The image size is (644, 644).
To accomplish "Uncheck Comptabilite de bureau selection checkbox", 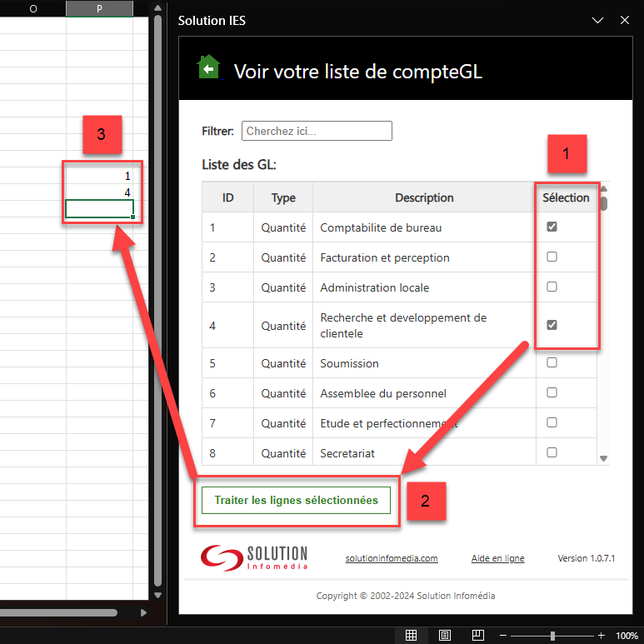I will [552, 227].
